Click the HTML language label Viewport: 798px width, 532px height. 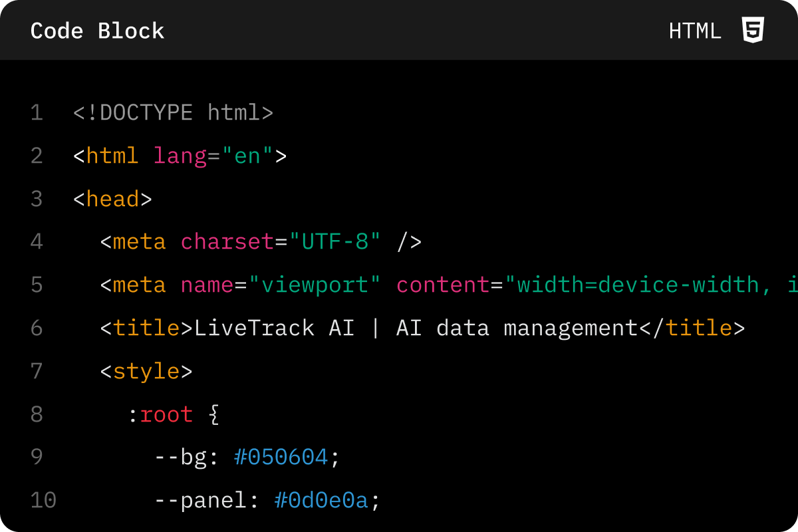695,31
